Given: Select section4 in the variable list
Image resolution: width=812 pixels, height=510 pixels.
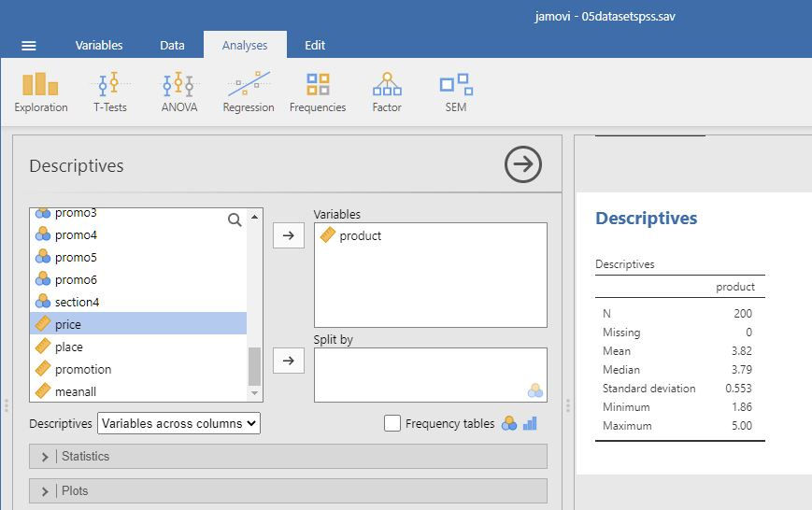Looking at the screenshot, I should [138, 302].
